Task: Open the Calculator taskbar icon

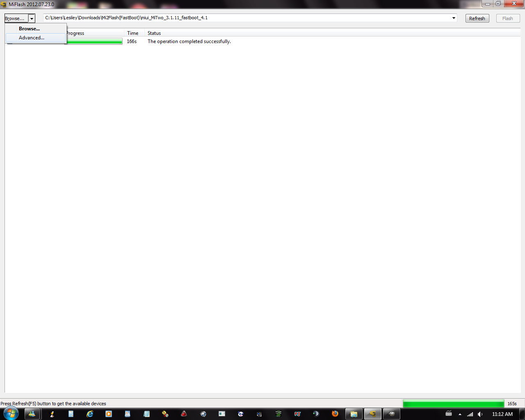Action: (x=71, y=414)
